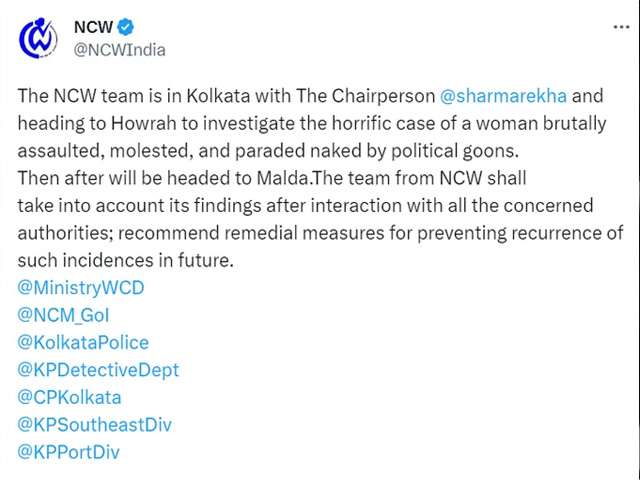Open the @MinistryWCD mention
This screenshot has width=640, height=480.
click(x=81, y=288)
